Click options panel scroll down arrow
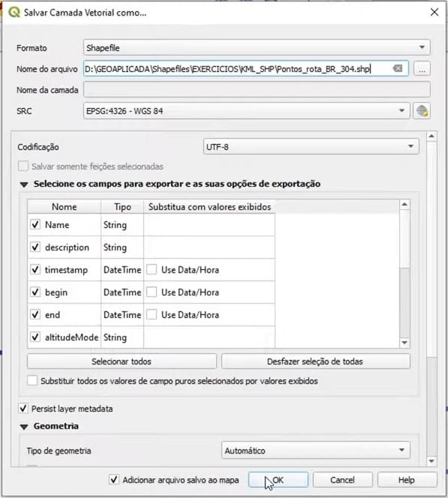The height and width of the screenshot is (498, 448). point(431,461)
